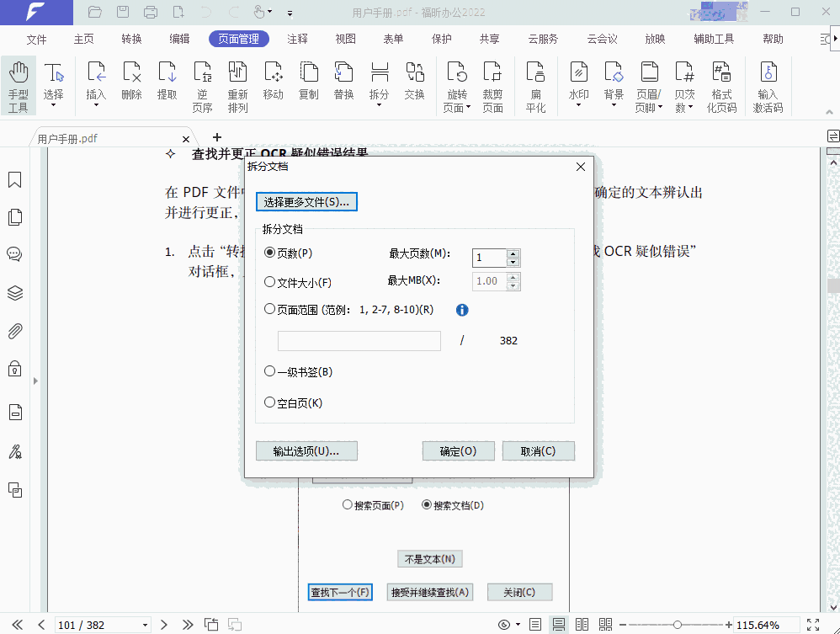Select the 空白页(K) radio button
This screenshot has height=634, width=840.
(270, 402)
